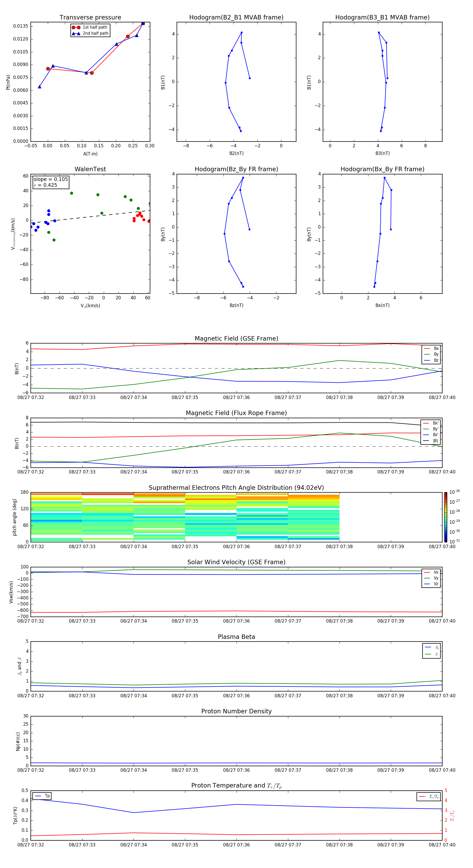Click the Suprathermal Electrons Pitch Angle Distribution title
This screenshot has width=473, height=868.
[236, 488]
